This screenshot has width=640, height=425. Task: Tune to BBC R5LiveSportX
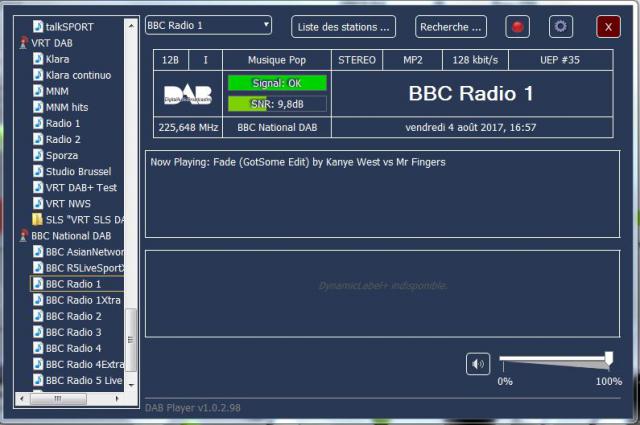coord(84,268)
